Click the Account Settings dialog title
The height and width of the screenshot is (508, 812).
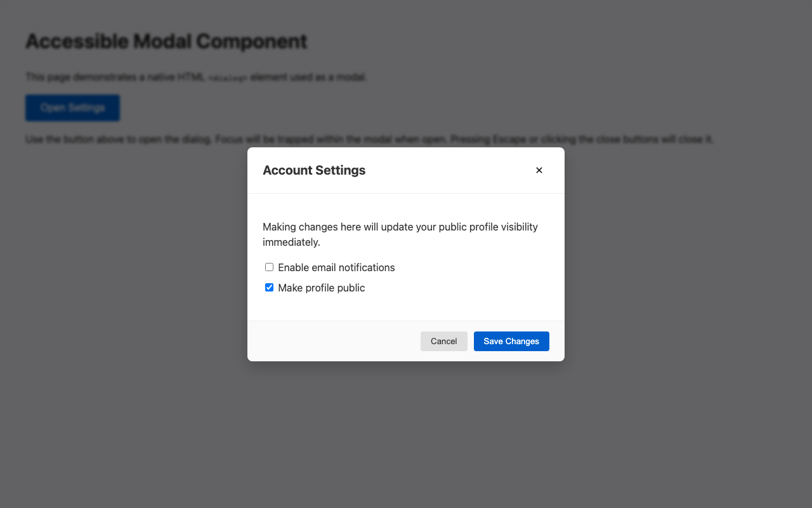pyautogui.click(x=314, y=170)
